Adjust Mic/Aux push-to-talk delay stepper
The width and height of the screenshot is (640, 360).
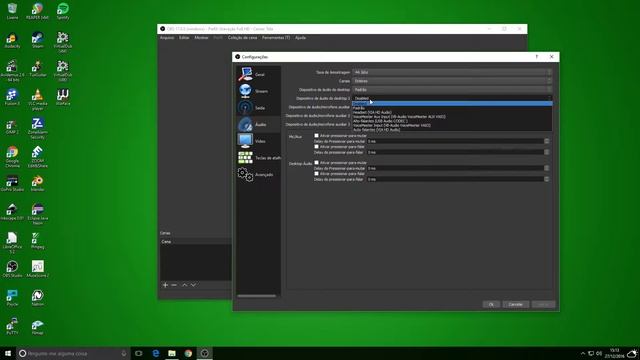pos(547,152)
